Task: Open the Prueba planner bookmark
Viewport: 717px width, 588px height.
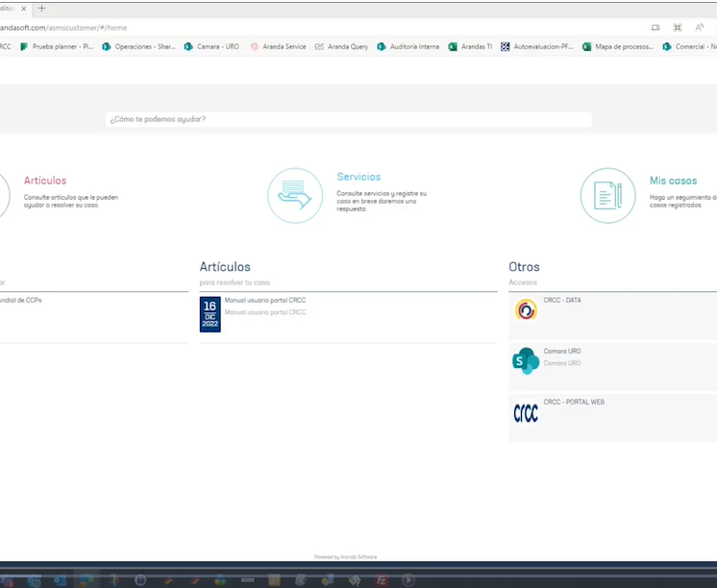Action: (x=57, y=47)
